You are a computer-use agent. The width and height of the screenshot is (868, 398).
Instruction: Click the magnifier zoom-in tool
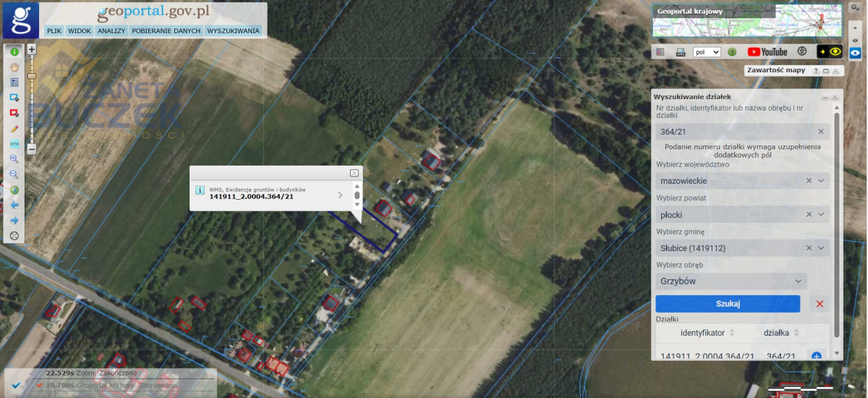point(14,159)
